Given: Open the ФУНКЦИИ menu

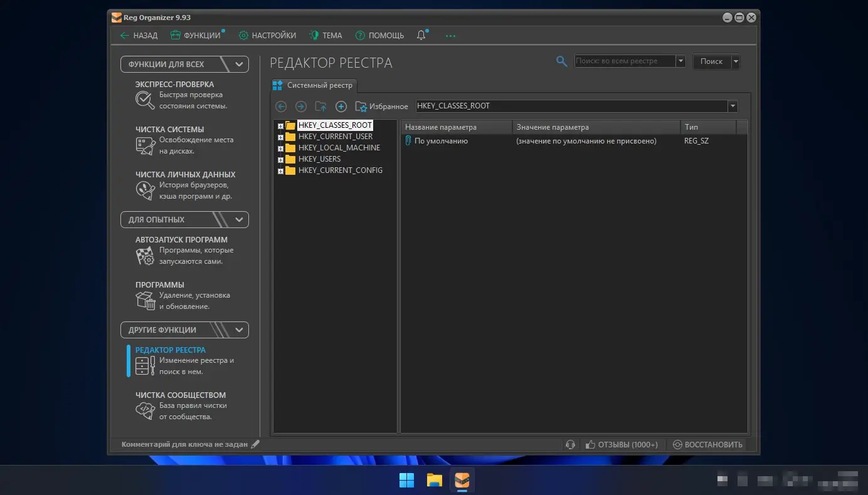Looking at the screenshot, I should tap(197, 36).
